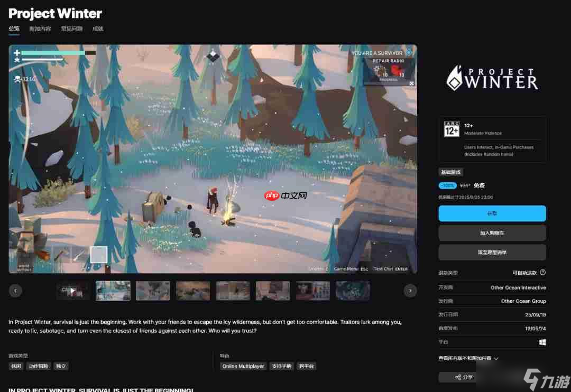Open the 常见问题 FAQ tab

tap(71, 29)
